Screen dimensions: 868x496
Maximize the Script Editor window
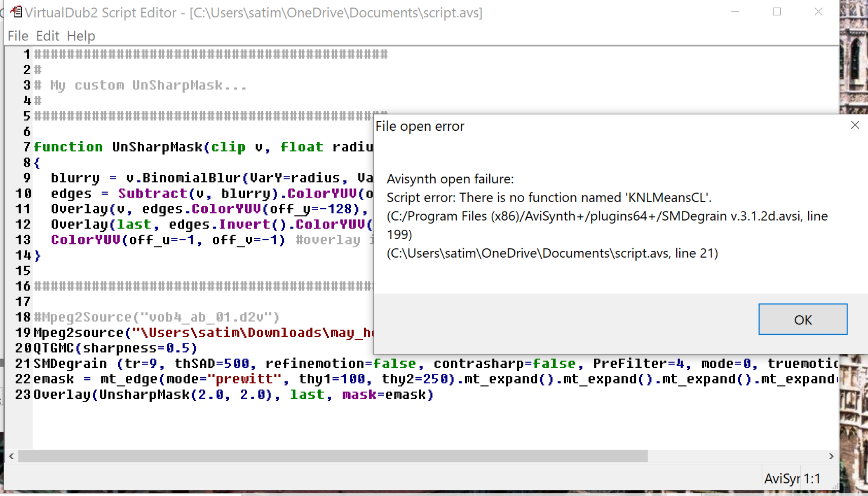777,12
